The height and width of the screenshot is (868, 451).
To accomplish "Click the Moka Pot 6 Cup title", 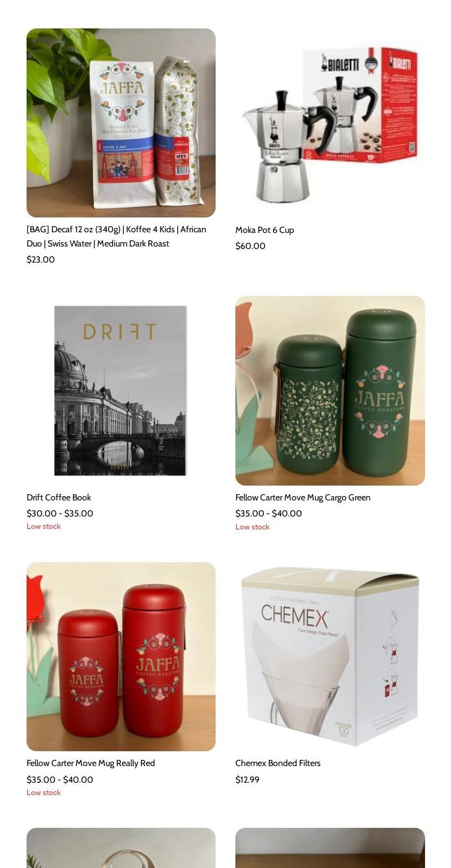I will point(264,230).
